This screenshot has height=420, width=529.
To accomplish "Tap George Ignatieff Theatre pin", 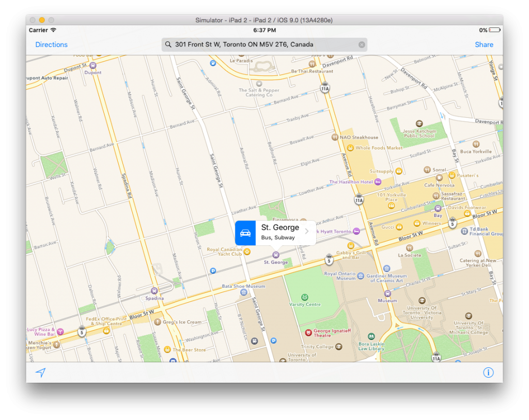I will click(308, 333).
